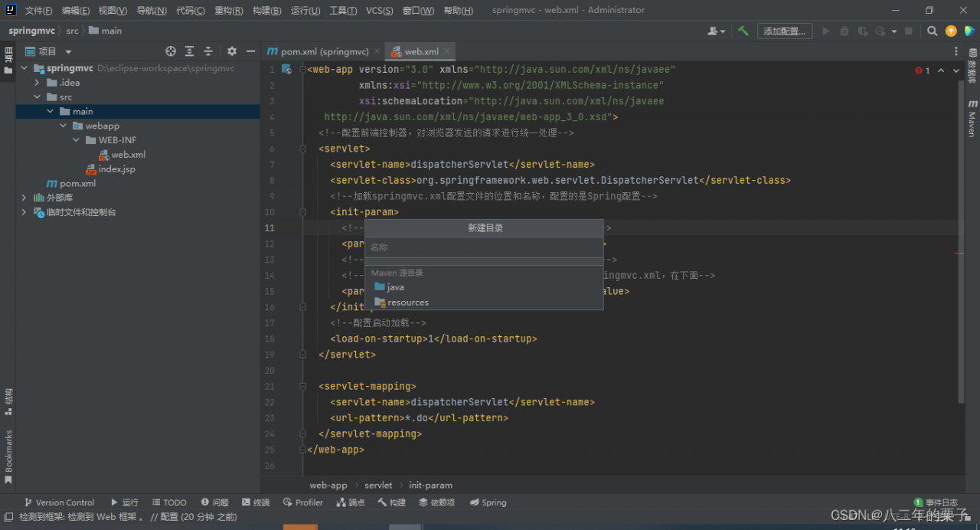The width and height of the screenshot is (980, 530).
Task: Click the expand all icon in project panel
Action: point(190,51)
